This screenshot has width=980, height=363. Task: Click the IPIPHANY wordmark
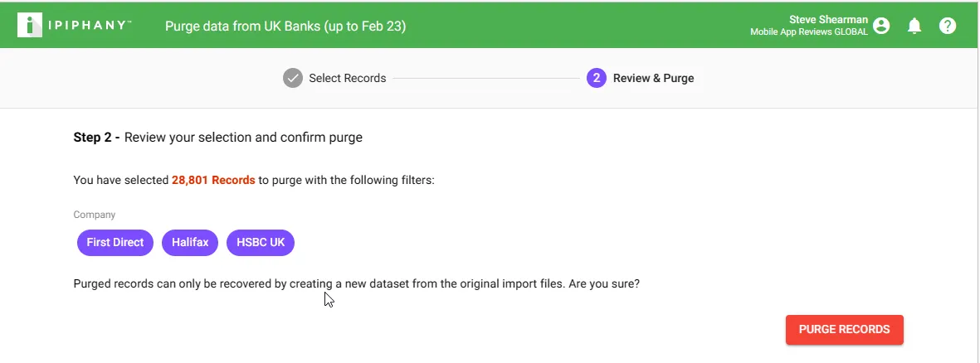90,25
